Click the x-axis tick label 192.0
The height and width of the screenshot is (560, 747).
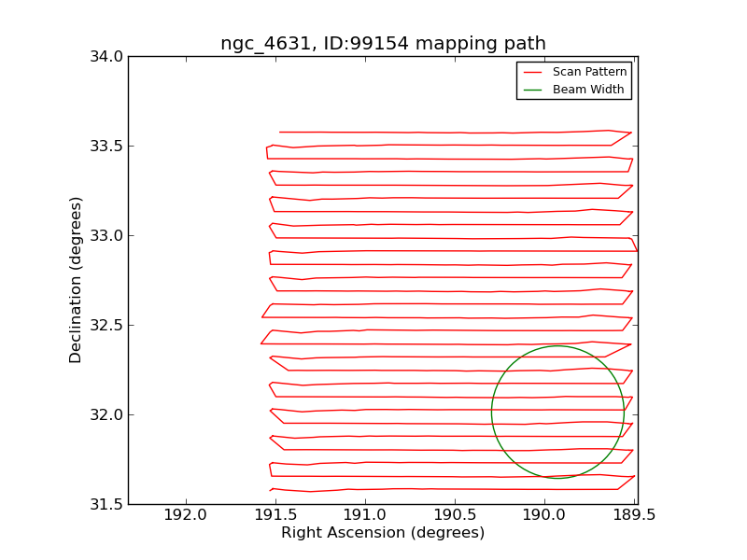point(185,515)
